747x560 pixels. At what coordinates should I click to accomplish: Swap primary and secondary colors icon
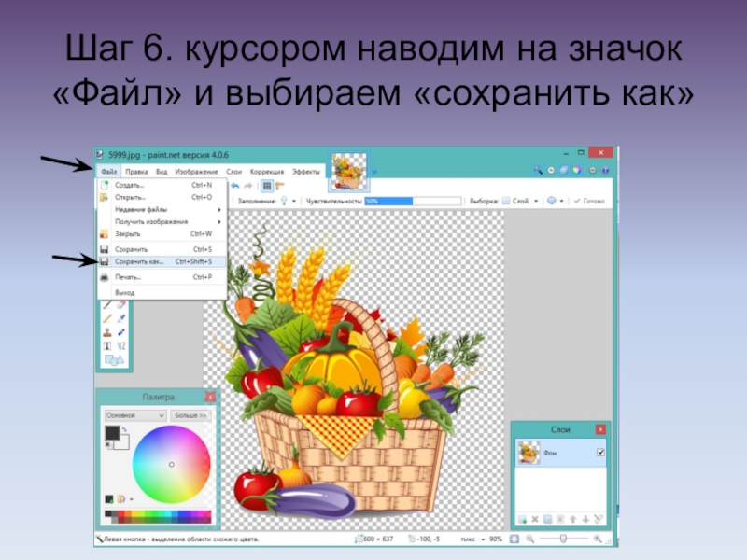(x=125, y=429)
